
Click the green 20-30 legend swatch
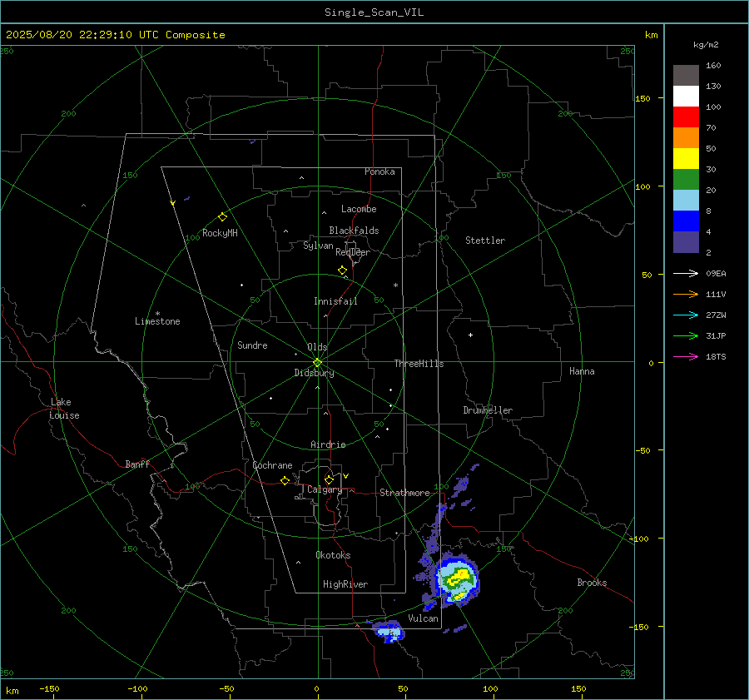686,179
